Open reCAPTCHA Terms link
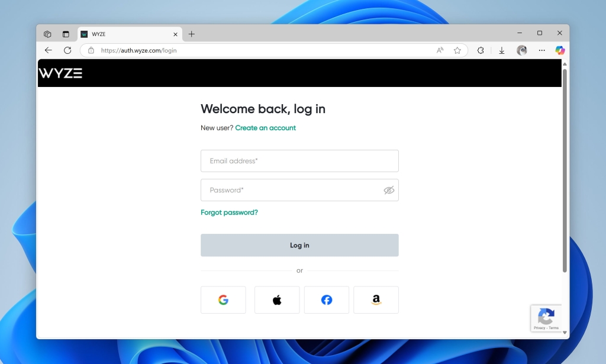Image resolution: width=606 pixels, height=364 pixels. (x=554, y=328)
